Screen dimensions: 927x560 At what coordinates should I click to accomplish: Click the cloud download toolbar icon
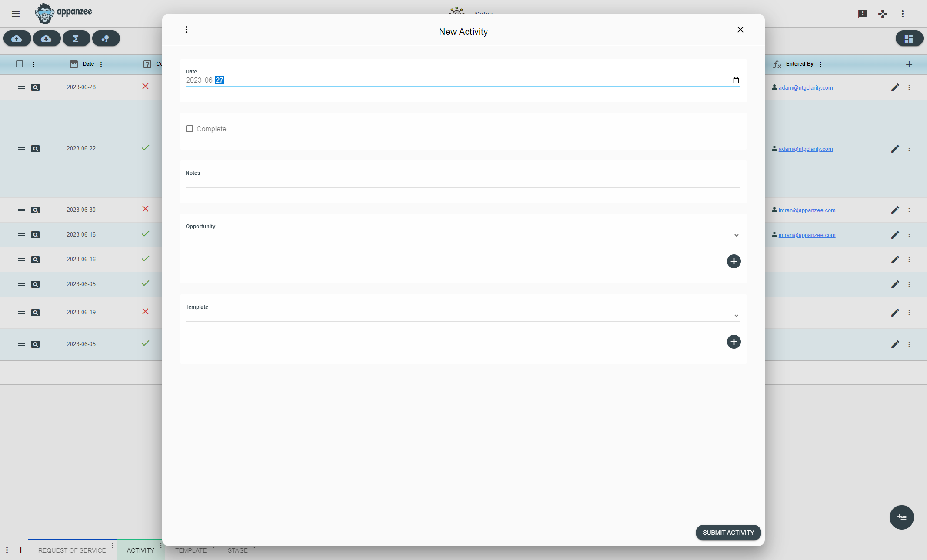(x=47, y=39)
